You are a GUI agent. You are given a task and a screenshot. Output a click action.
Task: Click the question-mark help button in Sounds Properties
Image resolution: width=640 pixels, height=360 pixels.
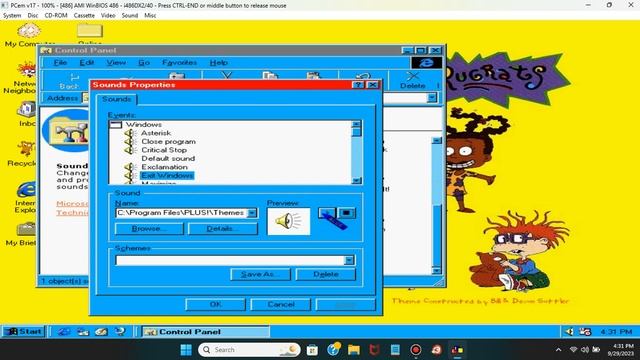click(358, 85)
